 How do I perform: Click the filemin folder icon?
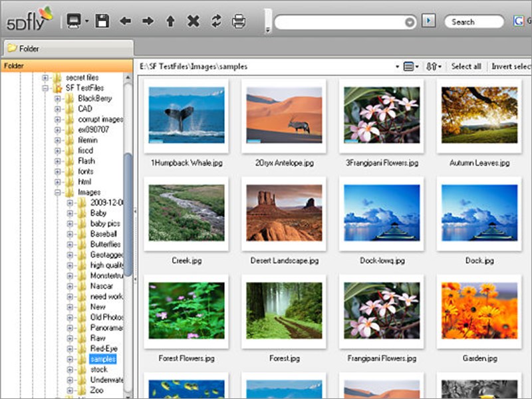[70, 140]
